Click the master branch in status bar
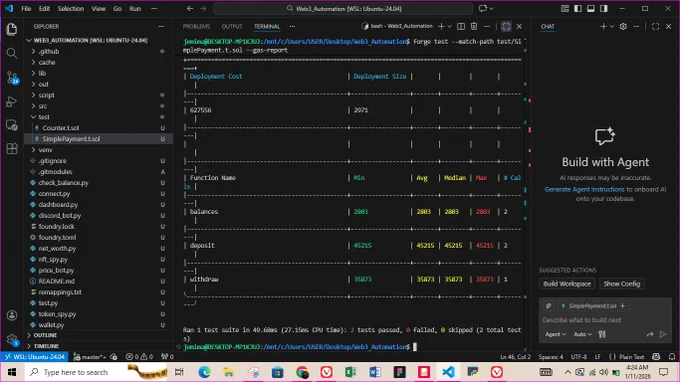The width and height of the screenshot is (680, 382). [x=89, y=357]
